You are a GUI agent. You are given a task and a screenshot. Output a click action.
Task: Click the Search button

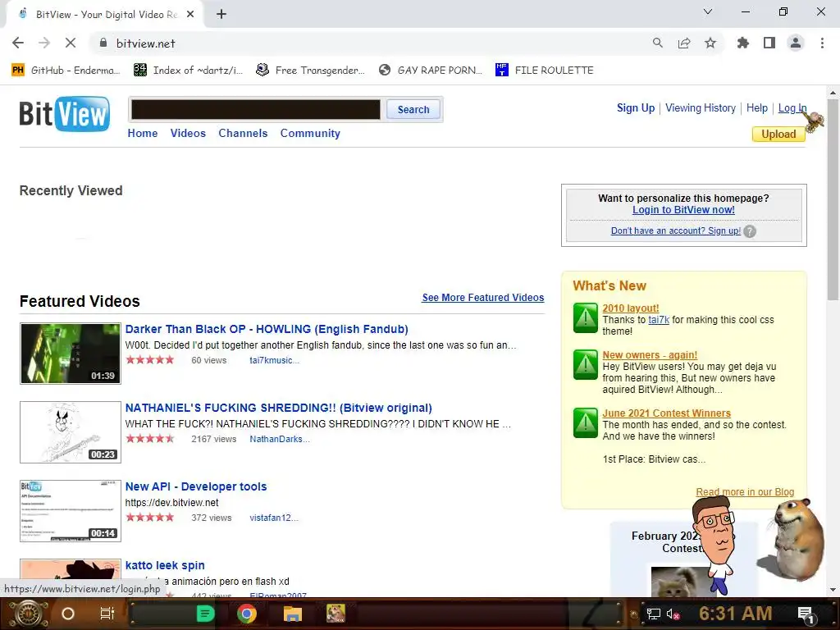click(x=413, y=109)
